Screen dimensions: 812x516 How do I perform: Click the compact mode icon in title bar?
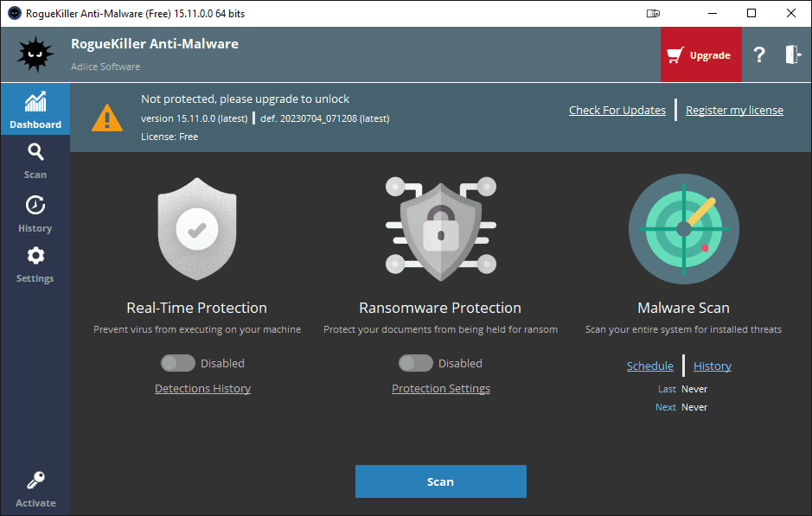pos(653,13)
